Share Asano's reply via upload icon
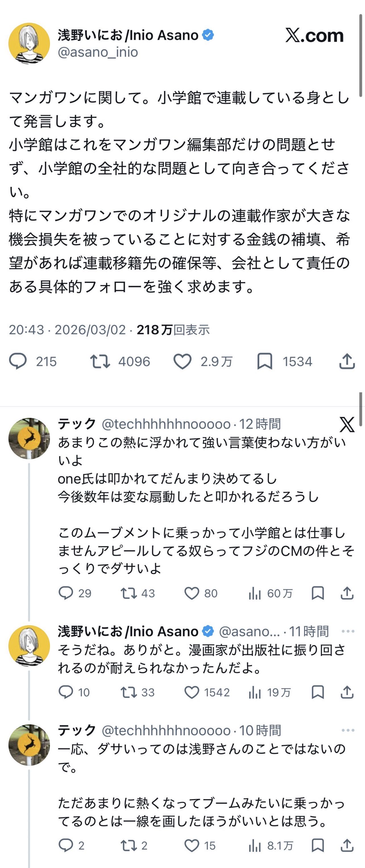The width and height of the screenshot is (365, 868). click(x=347, y=692)
